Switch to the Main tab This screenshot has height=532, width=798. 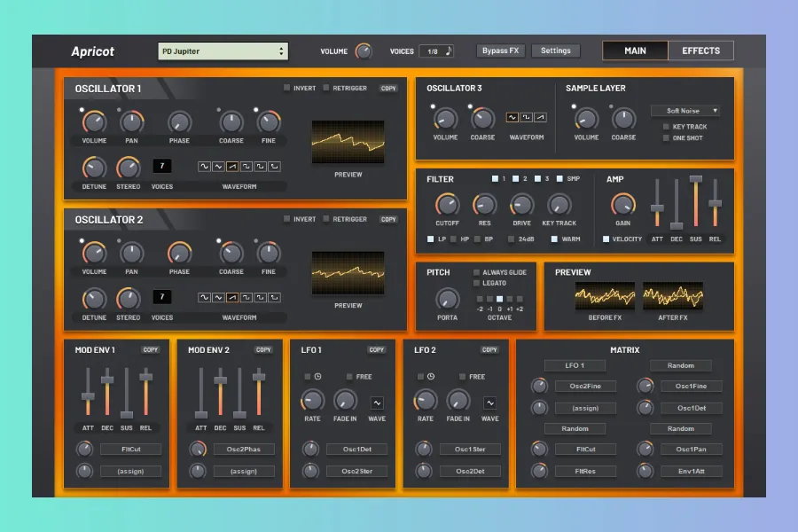(x=635, y=51)
